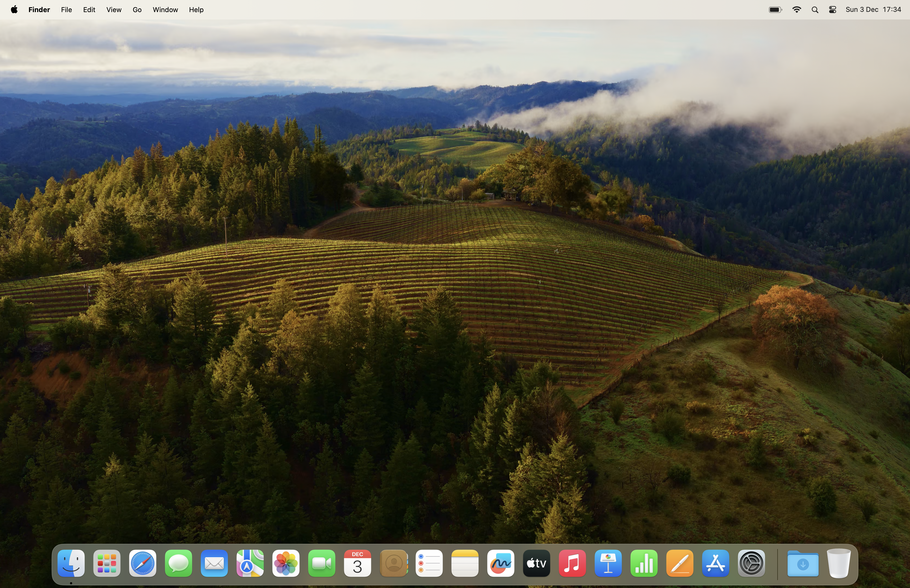
Task: Launch Safari from the dock
Action: coord(142,564)
